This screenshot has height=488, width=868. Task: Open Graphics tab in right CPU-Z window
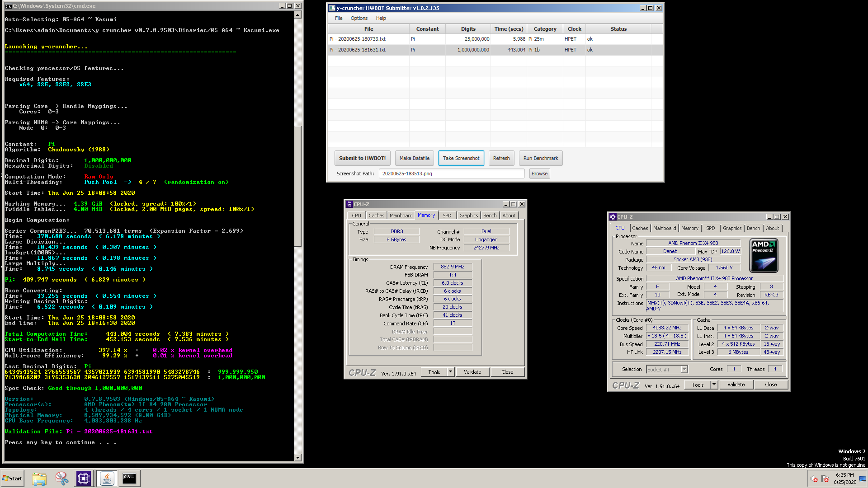pyautogui.click(x=732, y=228)
